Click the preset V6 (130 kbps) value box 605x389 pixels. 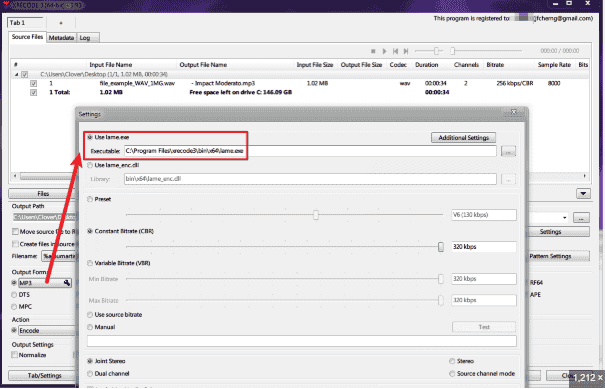pyautogui.click(x=484, y=215)
